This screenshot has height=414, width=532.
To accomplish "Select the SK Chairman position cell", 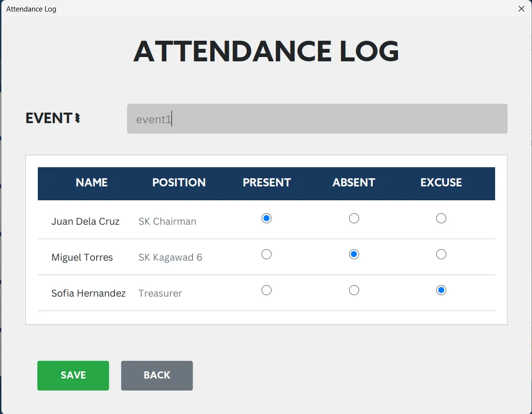I will pos(167,221).
